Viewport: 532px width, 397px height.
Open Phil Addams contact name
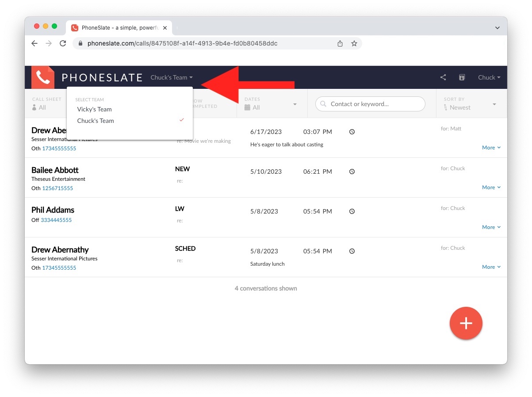tap(53, 210)
